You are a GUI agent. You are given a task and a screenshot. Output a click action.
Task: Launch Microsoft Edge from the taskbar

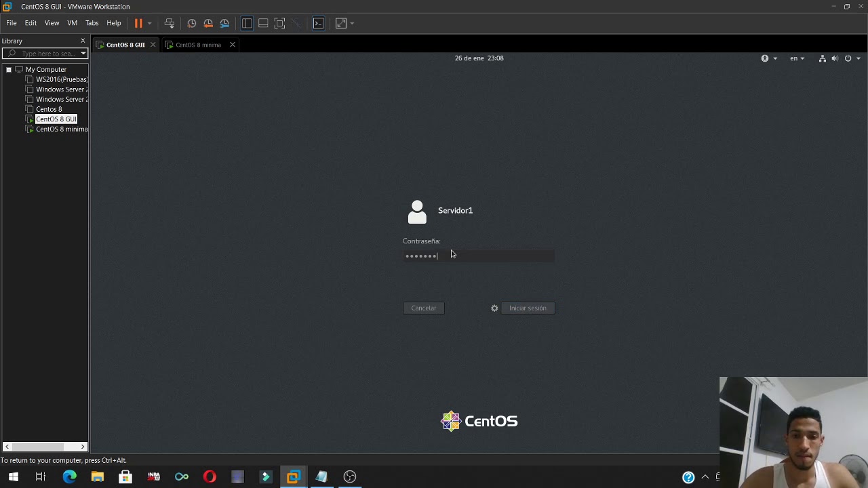point(70,476)
